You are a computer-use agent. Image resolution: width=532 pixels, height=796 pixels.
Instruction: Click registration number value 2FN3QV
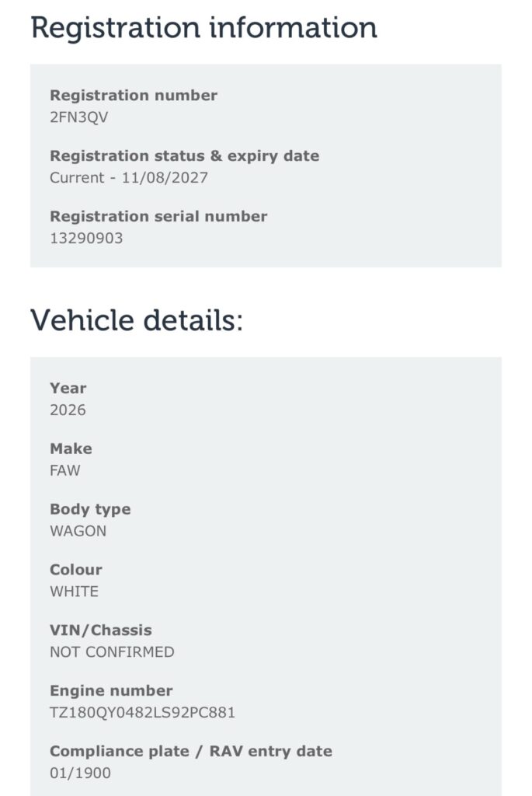click(78, 117)
